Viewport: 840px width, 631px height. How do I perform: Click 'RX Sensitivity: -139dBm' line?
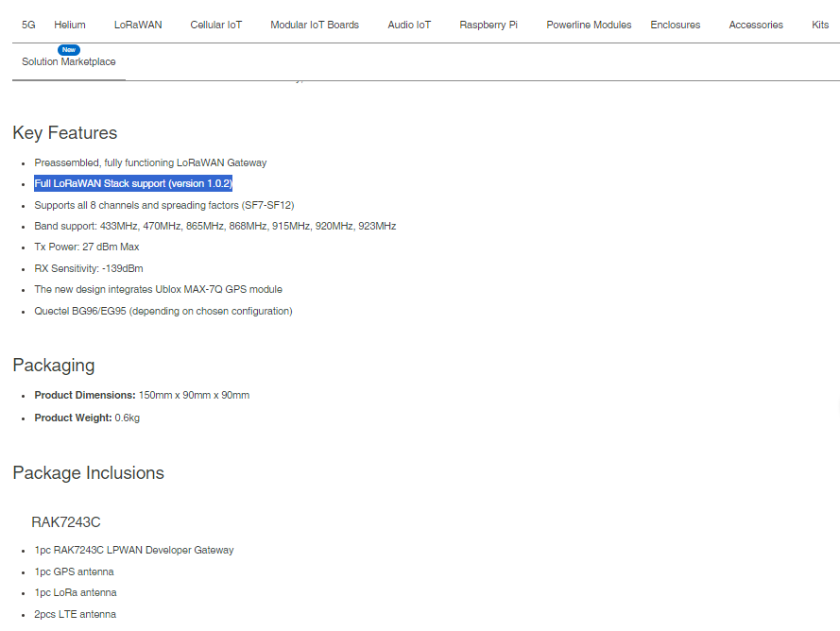click(89, 268)
